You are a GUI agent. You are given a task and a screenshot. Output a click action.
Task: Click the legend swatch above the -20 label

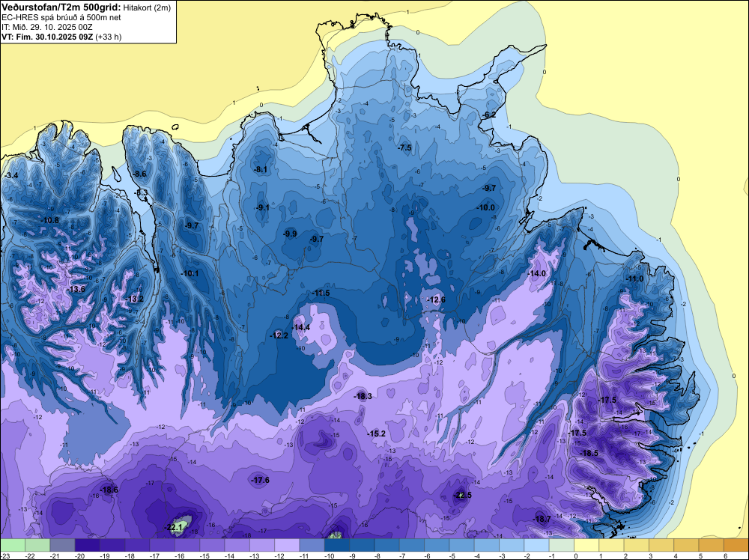click(88, 545)
